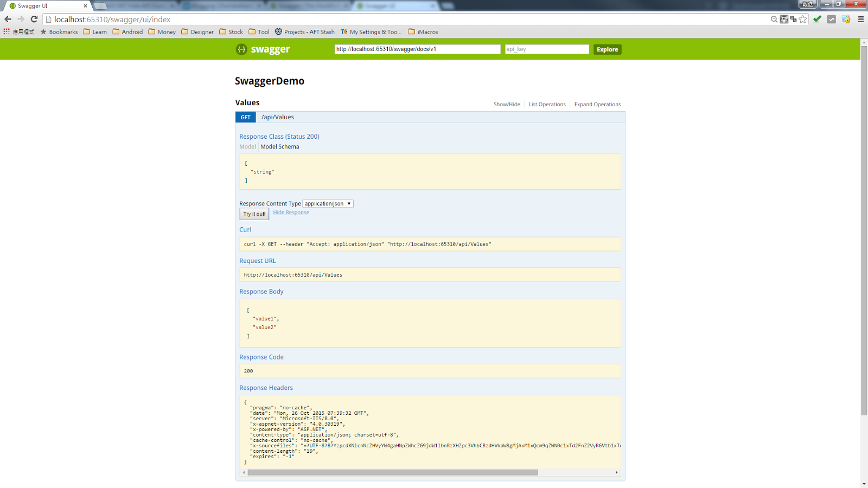This screenshot has height=488, width=868.
Task: Click List Operations link
Action: (547, 105)
